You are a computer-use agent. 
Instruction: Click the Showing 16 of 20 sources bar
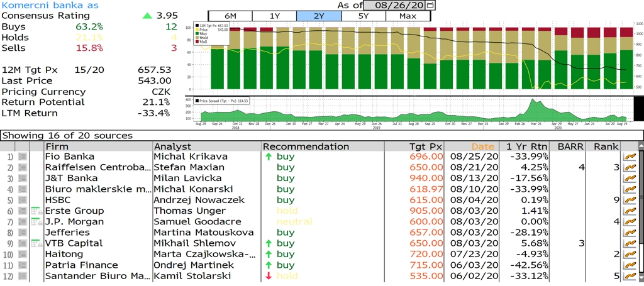coord(322,135)
